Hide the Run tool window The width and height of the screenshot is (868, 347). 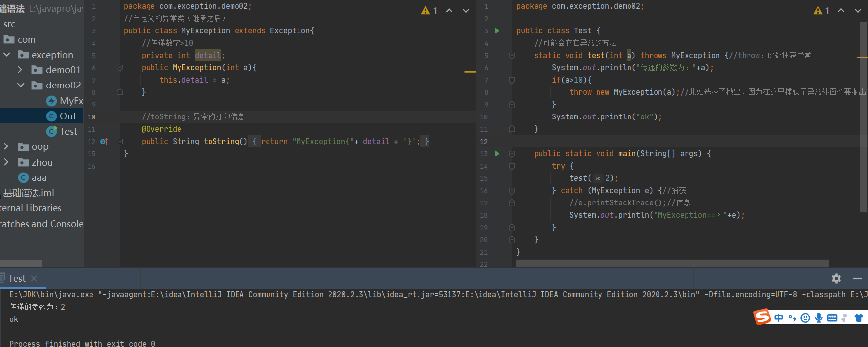pyautogui.click(x=857, y=278)
